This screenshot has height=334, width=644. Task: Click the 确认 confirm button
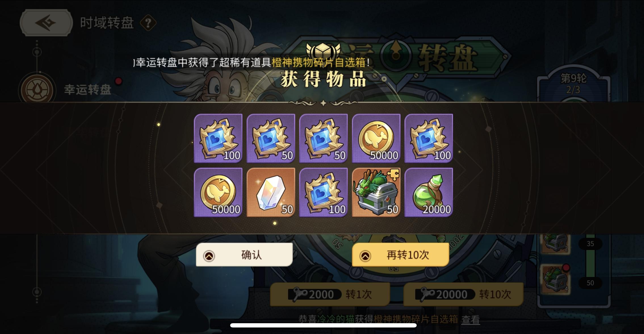point(244,255)
